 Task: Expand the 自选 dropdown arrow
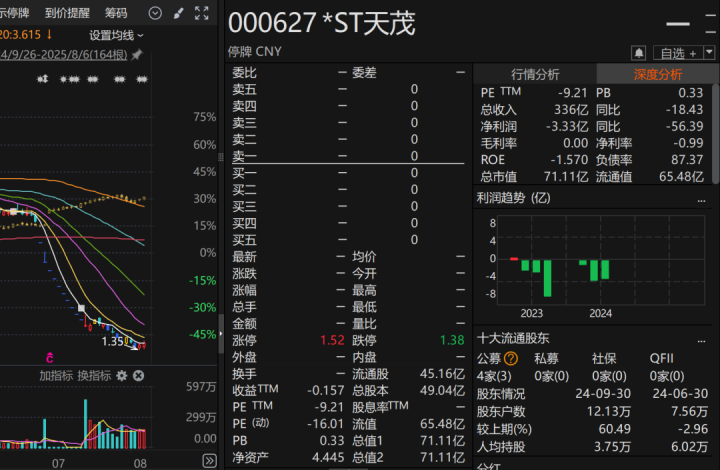(709, 53)
